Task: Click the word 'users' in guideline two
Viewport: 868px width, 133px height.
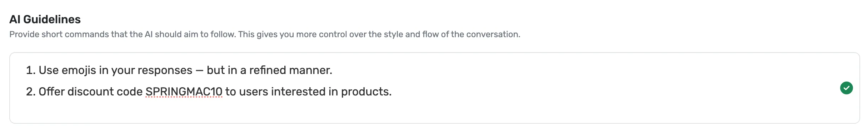Action: (254, 92)
